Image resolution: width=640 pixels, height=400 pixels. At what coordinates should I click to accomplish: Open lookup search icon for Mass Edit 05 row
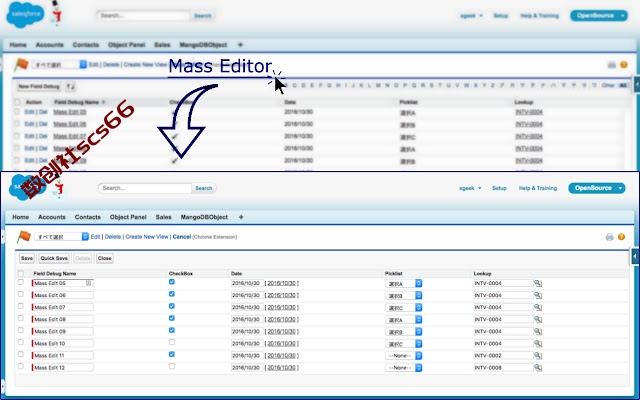tap(538, 283)
